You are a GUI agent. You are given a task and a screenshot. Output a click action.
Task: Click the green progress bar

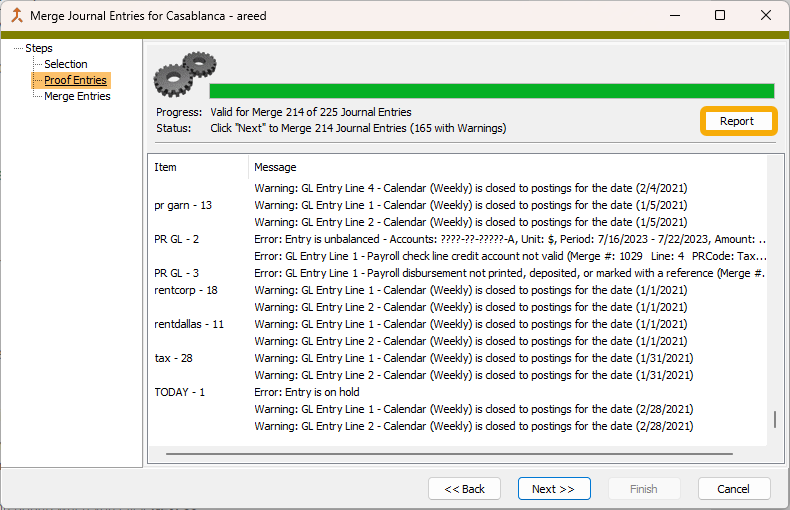[492, 91]
